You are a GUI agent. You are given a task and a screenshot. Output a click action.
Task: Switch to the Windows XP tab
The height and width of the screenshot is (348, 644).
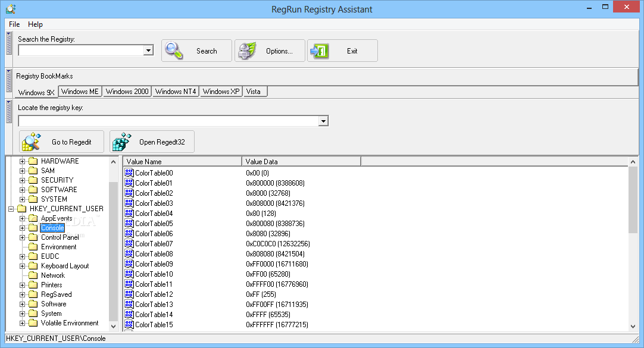[221, 92]
